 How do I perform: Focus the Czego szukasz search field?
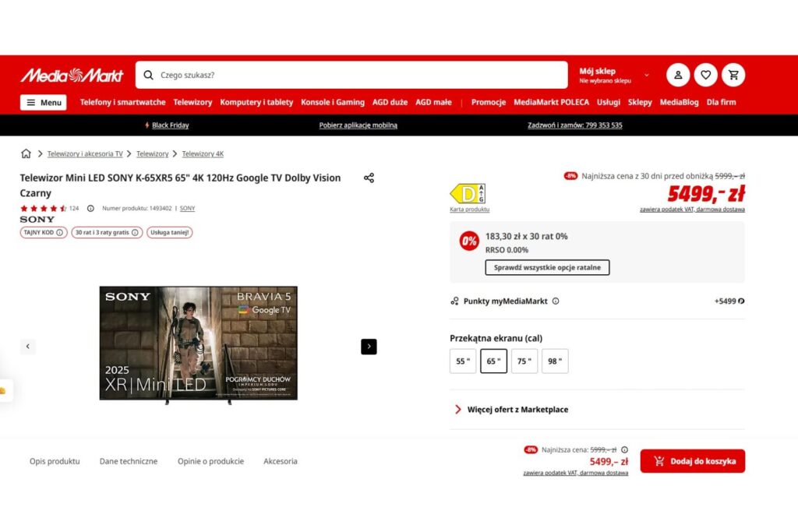tap(351, 75)
